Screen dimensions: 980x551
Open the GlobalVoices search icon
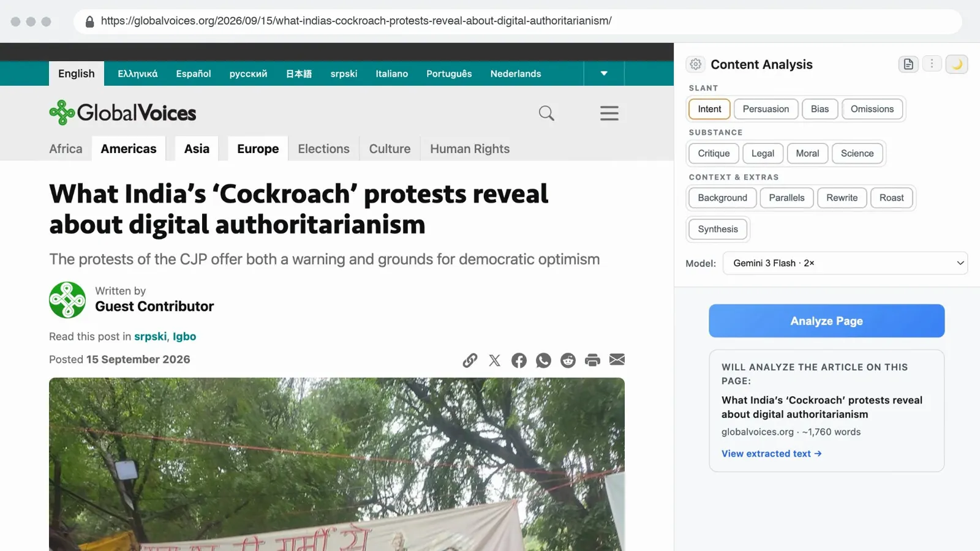tap(546, 113)
